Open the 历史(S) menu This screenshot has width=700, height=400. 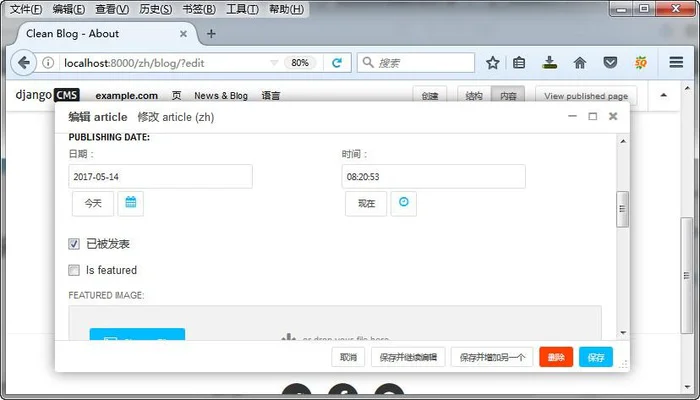pyautogui.click(x=155, y=9)
